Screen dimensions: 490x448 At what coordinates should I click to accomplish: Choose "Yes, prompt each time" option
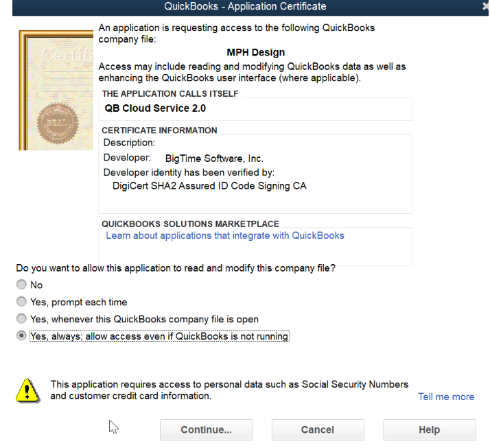click(21, 302)
